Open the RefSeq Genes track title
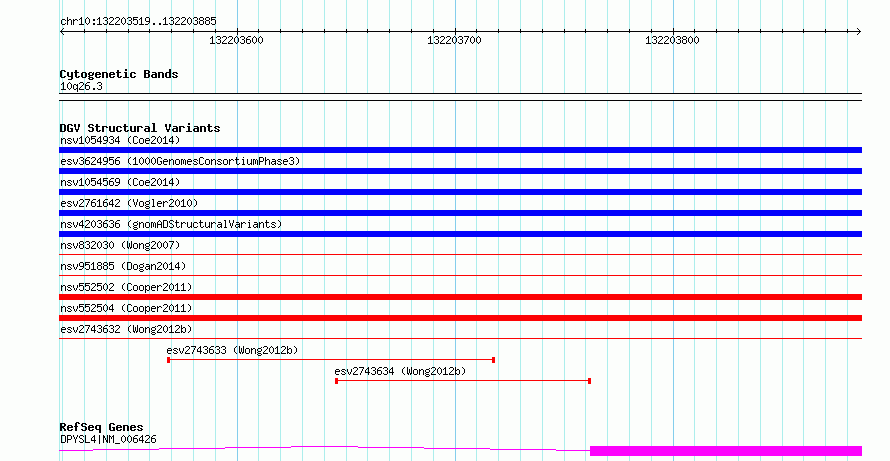 [x=101, y=427]
